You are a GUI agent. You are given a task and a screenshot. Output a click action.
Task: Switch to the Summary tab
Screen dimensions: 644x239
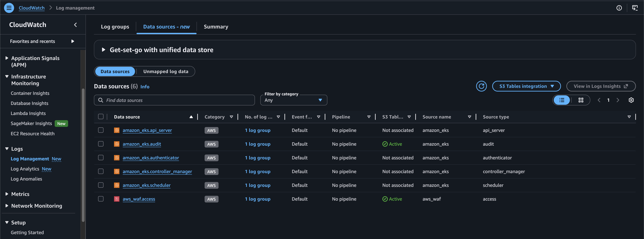pos(216,27)
